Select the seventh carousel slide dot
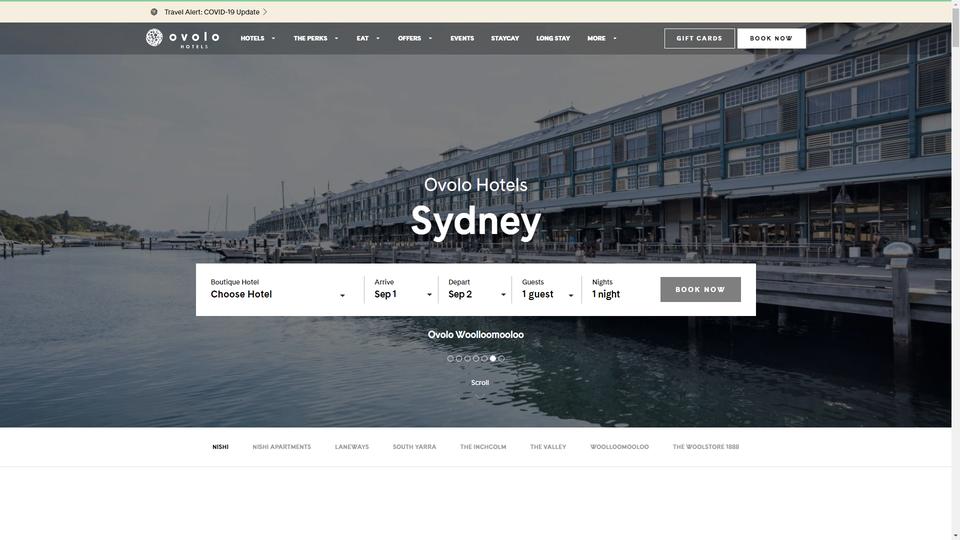960x540 pixels. [501, 359]
